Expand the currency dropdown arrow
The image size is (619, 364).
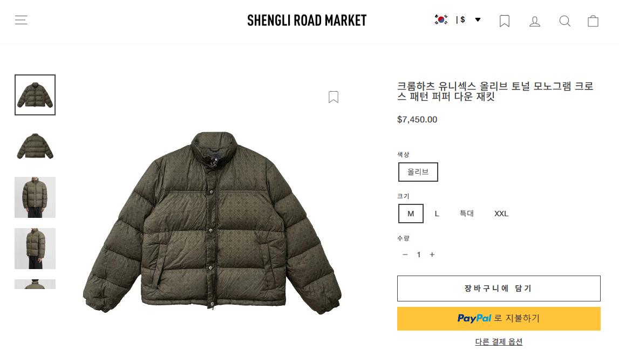click(x=478, y=20)
